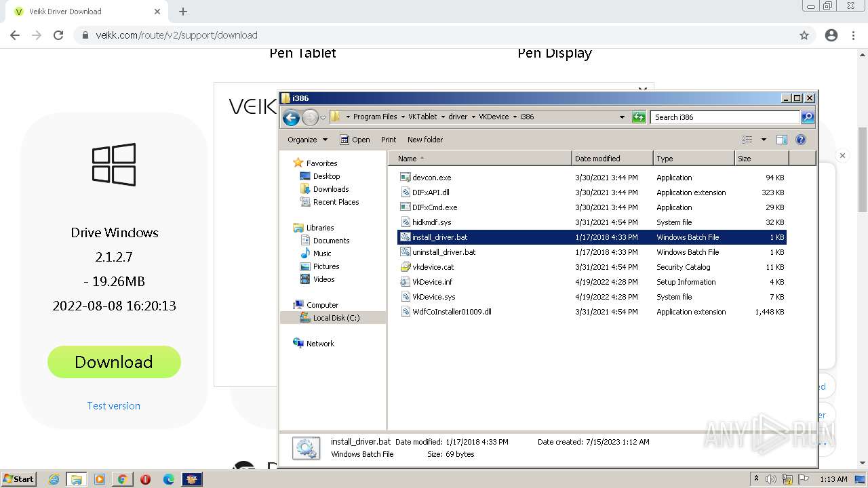Open Downloads in Favorites
This screenshot has height=488, width=868.
click(331, 189)
